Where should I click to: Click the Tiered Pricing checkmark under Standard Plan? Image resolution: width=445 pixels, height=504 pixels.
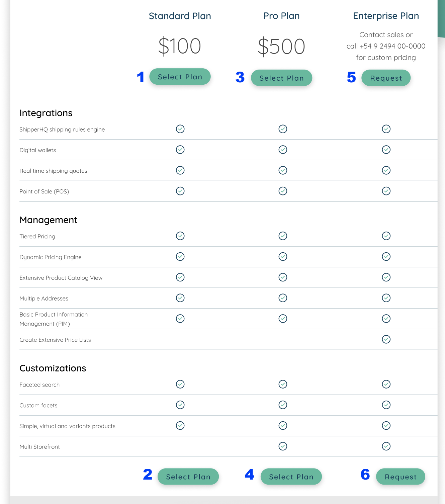click(180, 236)
